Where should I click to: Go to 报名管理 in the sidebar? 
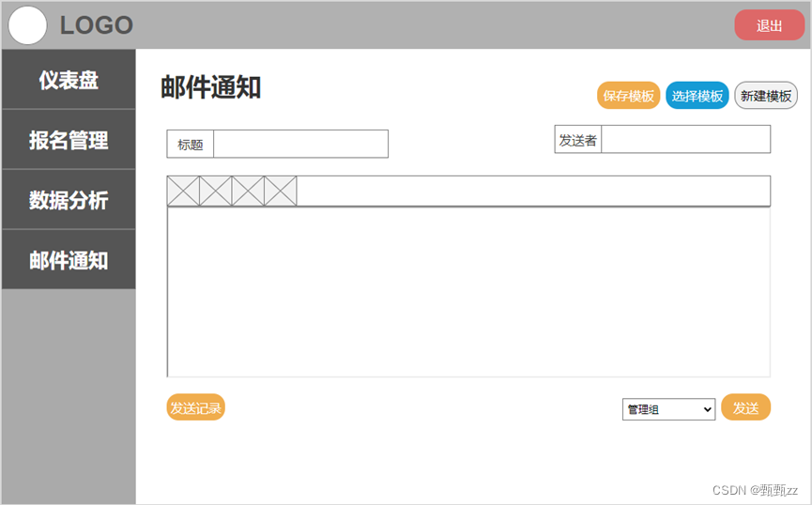69,140
